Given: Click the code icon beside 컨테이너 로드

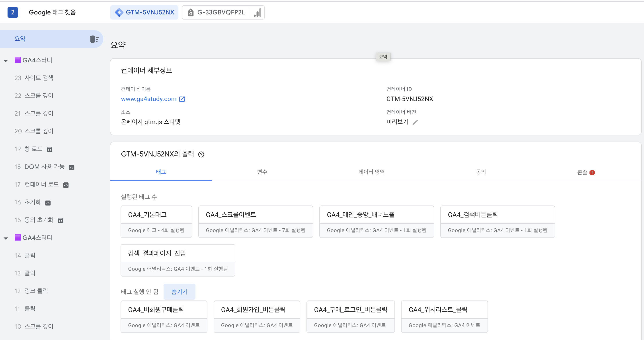Looking at the screenshot, I should tap(66, 185).
